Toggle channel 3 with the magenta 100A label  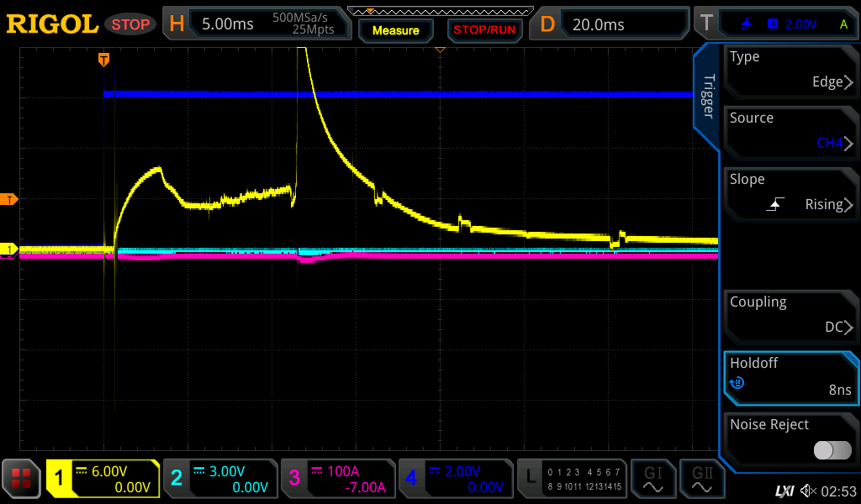pos(336,479)
